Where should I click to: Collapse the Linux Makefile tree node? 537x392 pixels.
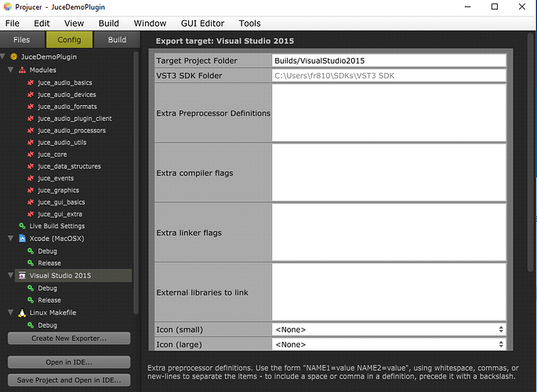(x=11, y=312)
